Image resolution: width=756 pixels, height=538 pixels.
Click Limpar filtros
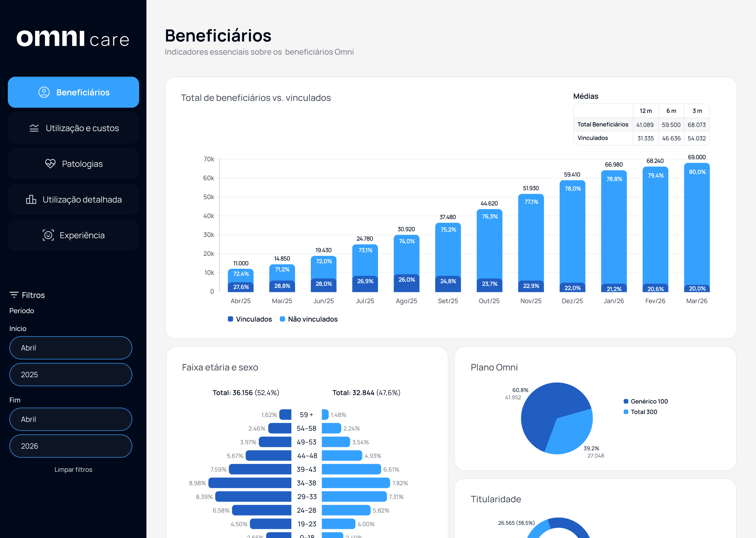73,469
